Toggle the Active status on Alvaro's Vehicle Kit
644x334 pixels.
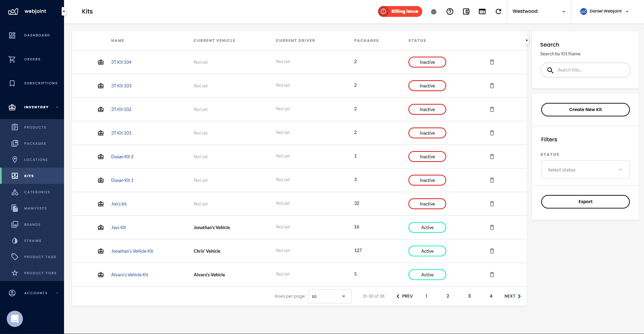pyautogui.click(x=427, y=275)
